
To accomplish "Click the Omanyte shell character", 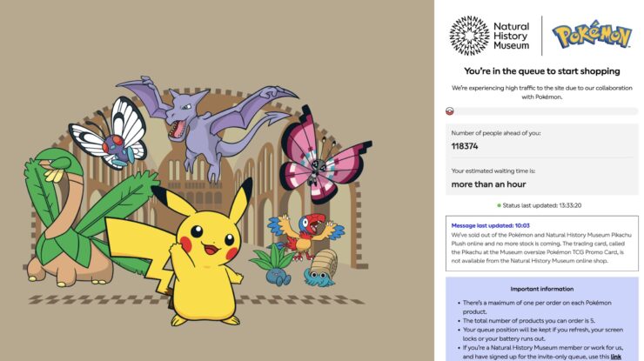I will 321,268.
